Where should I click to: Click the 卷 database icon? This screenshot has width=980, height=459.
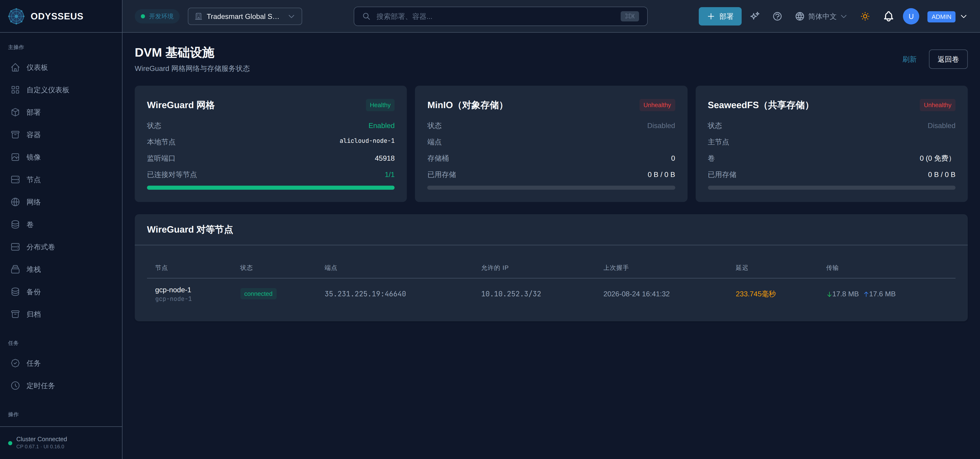15,224
